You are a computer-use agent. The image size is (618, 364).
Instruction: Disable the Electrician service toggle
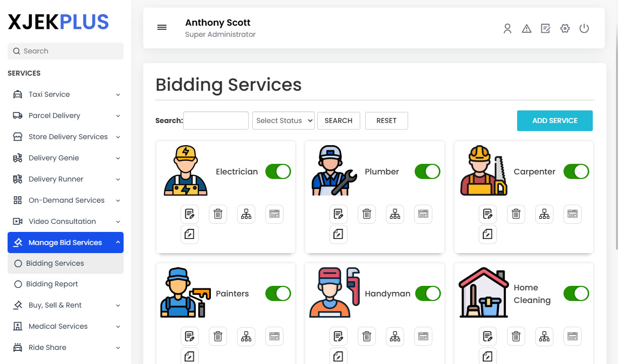click(278, 171)
